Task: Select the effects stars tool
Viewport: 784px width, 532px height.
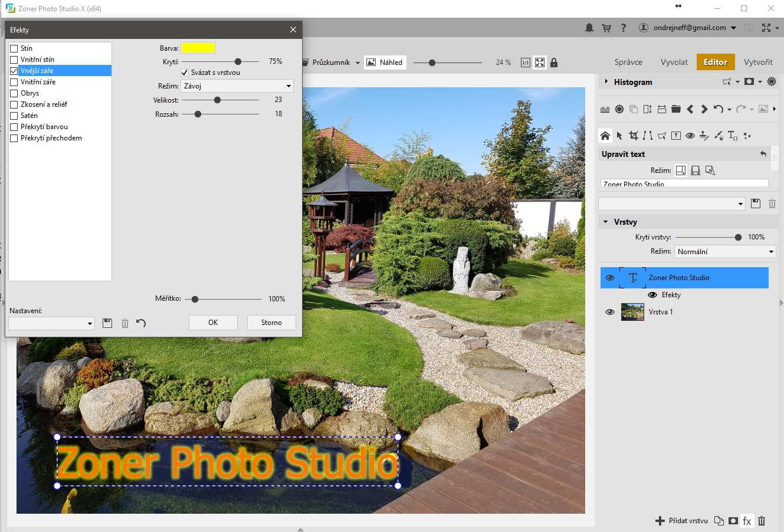Action: [747, 136]
